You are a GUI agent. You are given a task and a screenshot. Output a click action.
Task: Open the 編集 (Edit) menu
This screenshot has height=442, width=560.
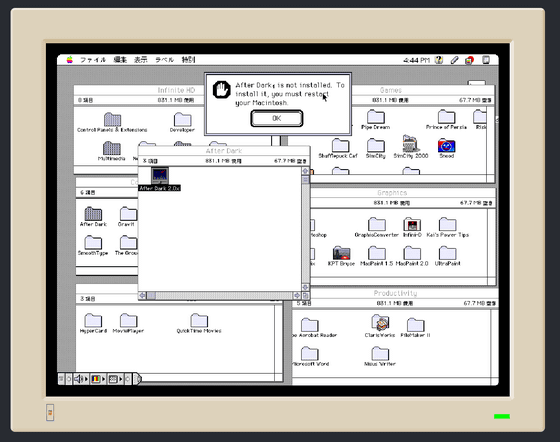pos(120,60)
